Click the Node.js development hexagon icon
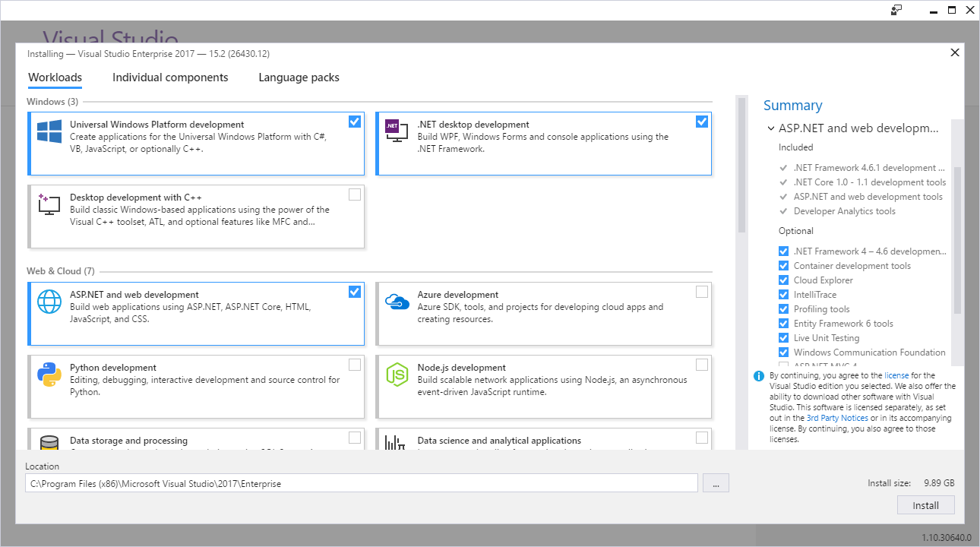 coord(397,375)
